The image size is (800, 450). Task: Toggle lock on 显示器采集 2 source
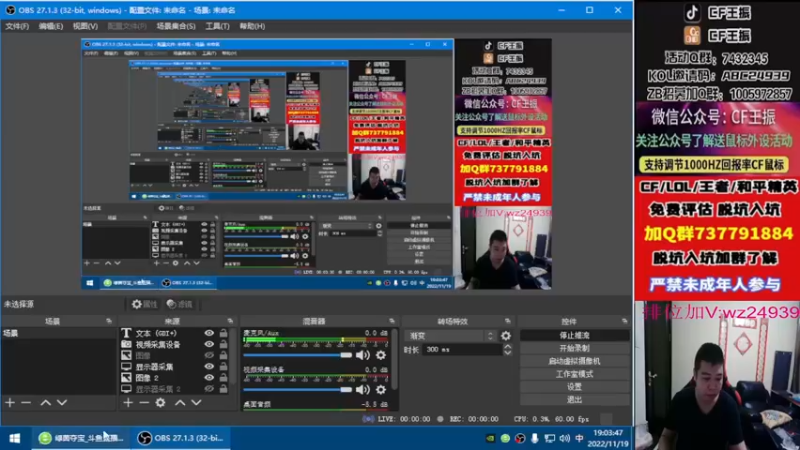coord(223,389)
